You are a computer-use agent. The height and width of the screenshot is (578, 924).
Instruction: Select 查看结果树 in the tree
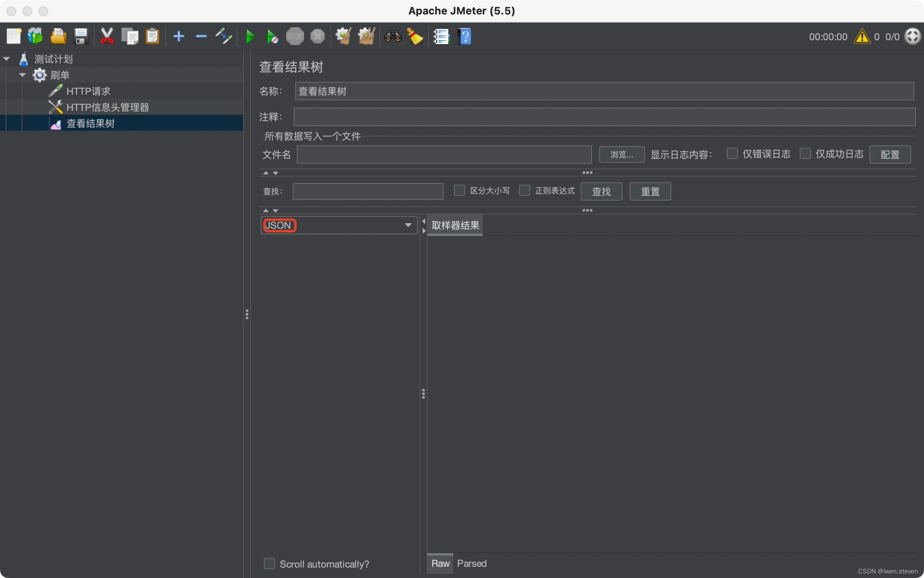(x=91, y=123)
